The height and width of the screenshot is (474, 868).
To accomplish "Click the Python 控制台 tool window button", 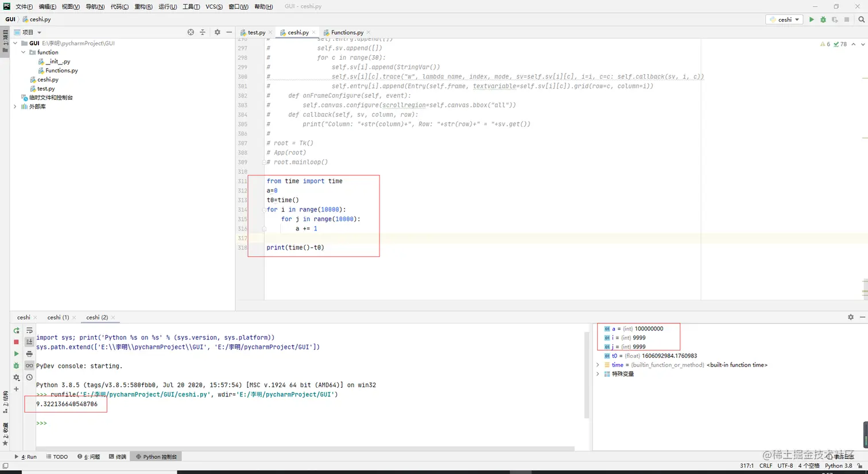I will point(156,457).
